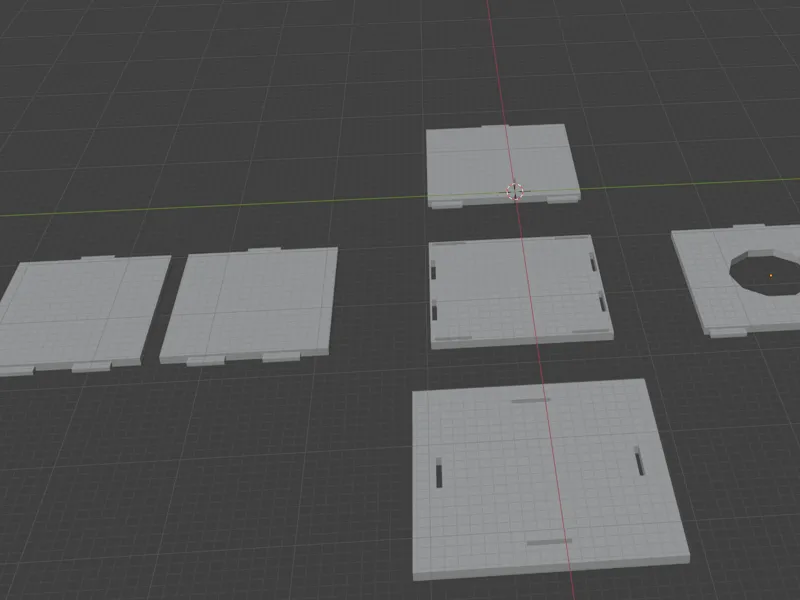Select the fully visible tabbed panel beside the leftmost panel
Image resolution: width=800 pixels, height=600 pixels.
click(x=249, y=305)
